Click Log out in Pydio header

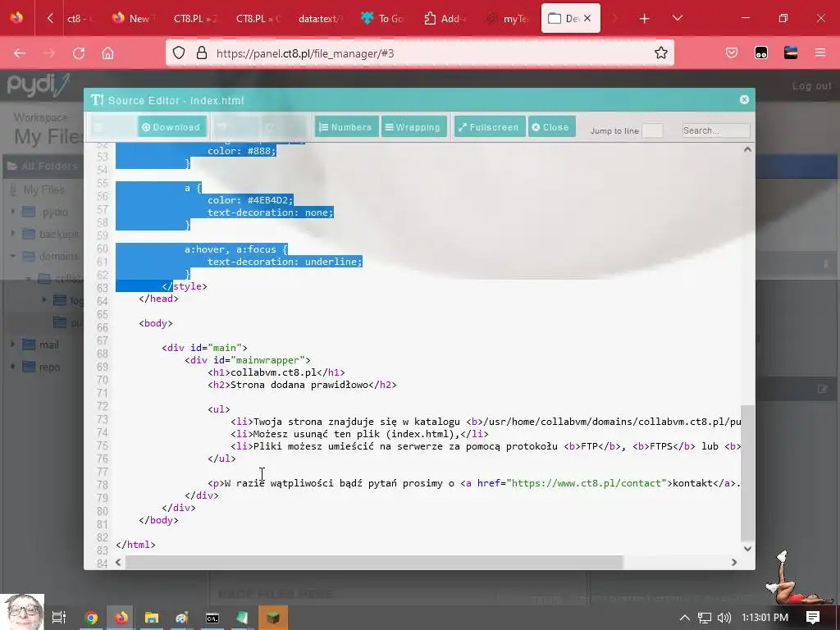click(811, 85)
